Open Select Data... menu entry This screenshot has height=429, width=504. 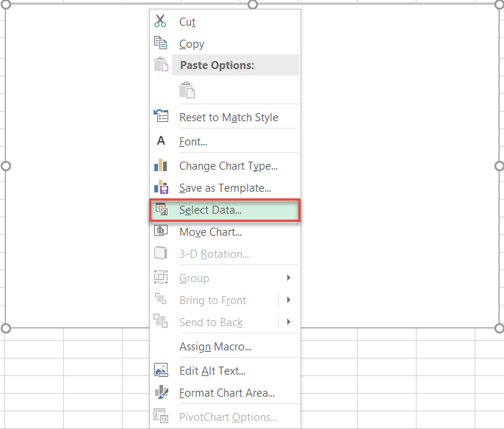click(225, 210)
